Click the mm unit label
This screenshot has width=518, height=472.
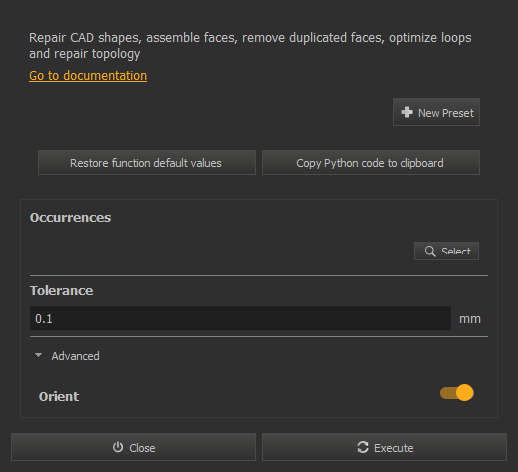tap(470, 319)
